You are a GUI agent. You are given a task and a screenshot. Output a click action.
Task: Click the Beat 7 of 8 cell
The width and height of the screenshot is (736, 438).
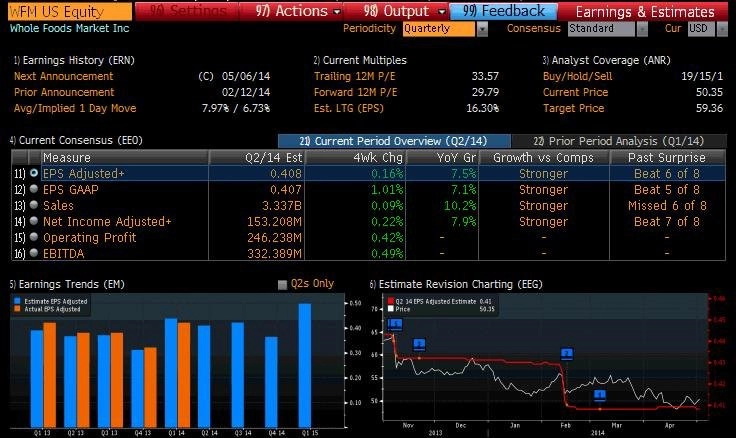[667, 222]
